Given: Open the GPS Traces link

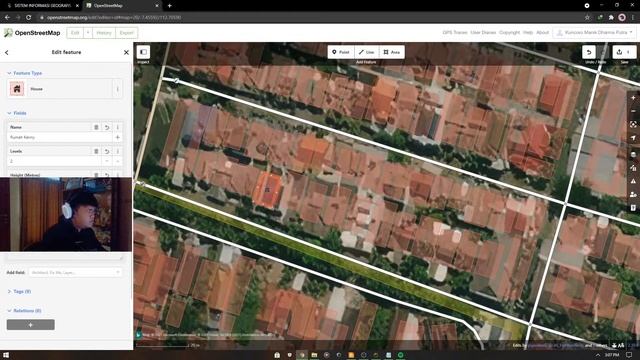Looking at the screenshot, I should tap(455, 32).
